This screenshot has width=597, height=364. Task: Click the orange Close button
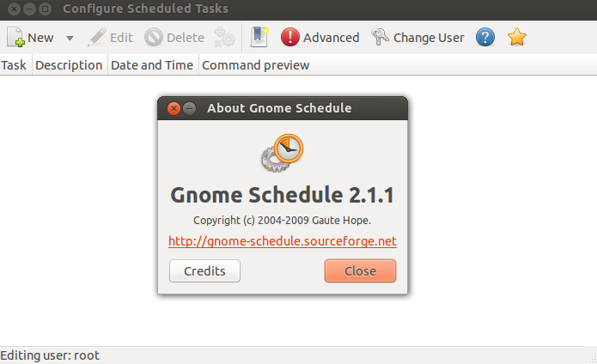(360, 270)
